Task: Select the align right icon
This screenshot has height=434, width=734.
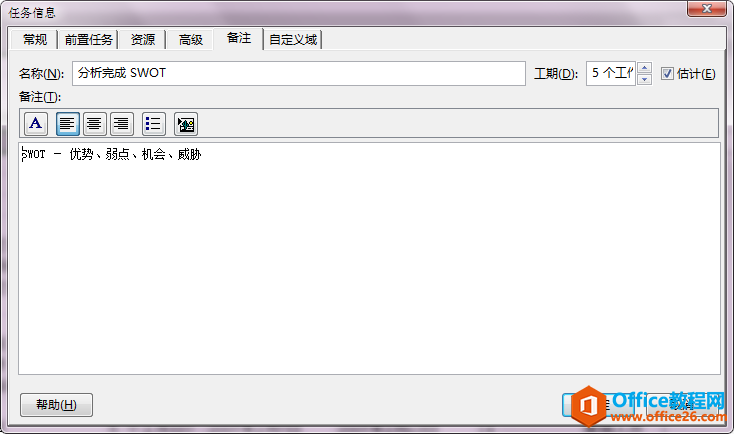Action: click(122, 124)
